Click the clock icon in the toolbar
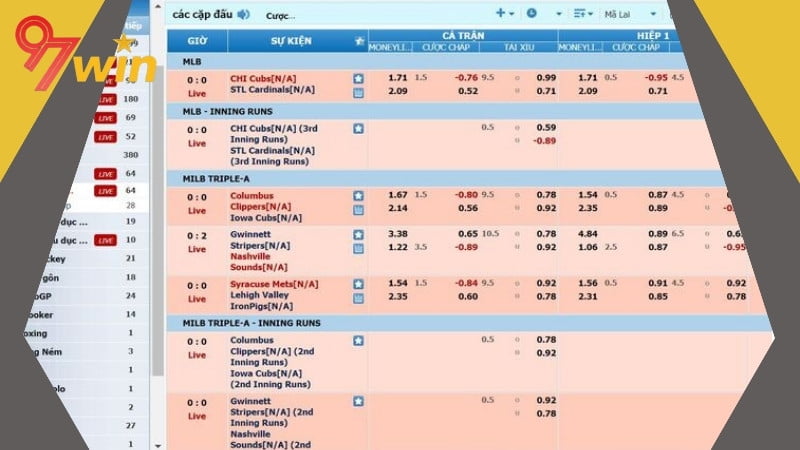The width and height of the screenshot is (800, 450). tap(532, 13)
